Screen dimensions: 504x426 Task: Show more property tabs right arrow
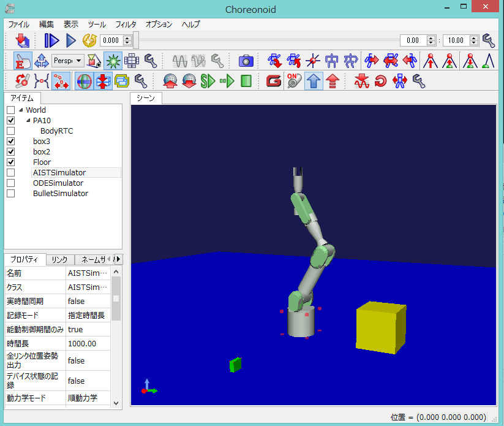click(x=118, y=259)
